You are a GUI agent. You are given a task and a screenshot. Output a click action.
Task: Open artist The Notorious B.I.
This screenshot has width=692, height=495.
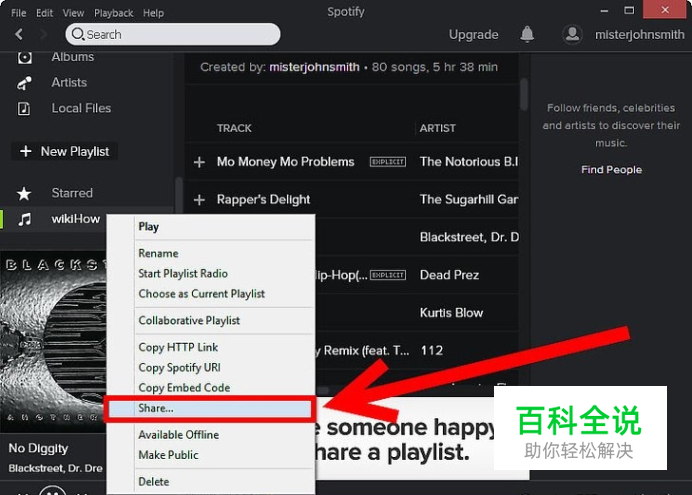click(x=469, y=162)
